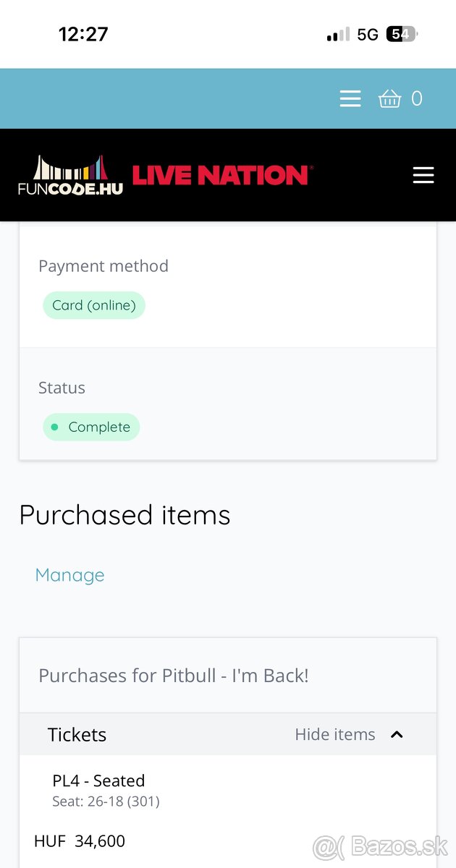Click the Manage link

69,575
